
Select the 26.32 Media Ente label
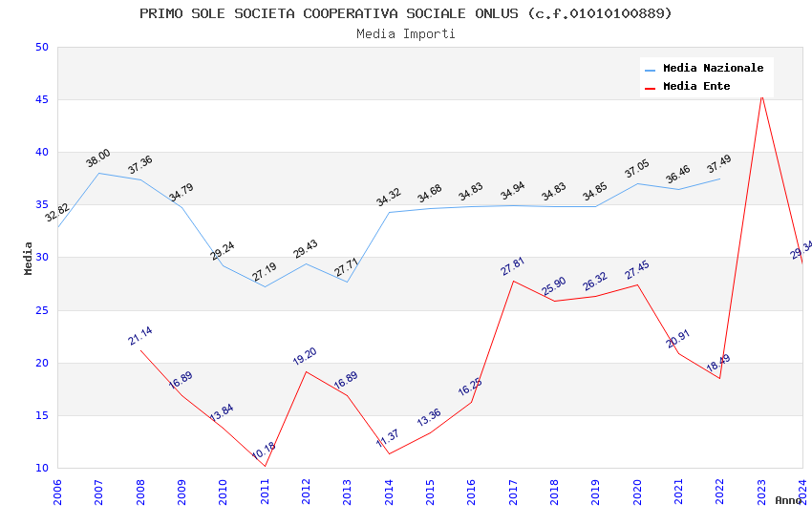[x=594, y=282]
